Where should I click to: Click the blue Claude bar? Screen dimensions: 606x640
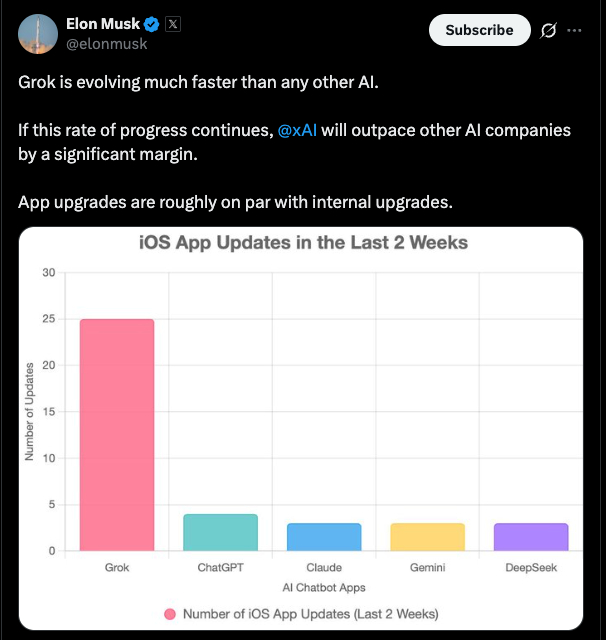(324, 537)
